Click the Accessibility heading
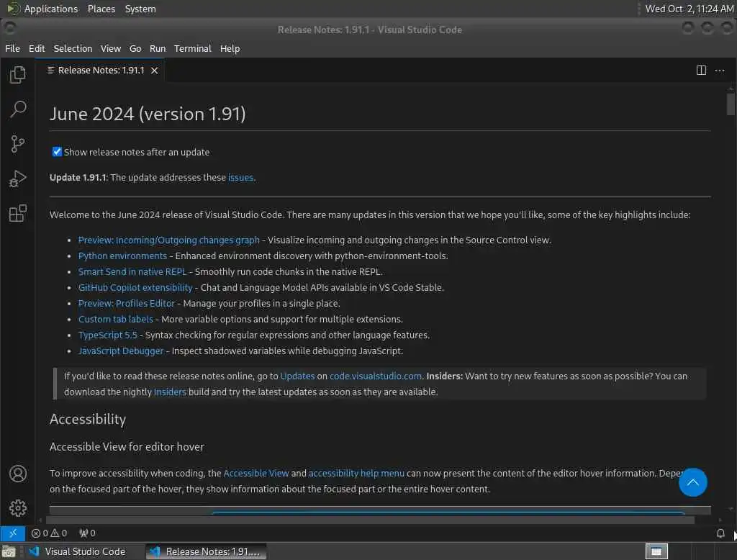 pos(88,420)
